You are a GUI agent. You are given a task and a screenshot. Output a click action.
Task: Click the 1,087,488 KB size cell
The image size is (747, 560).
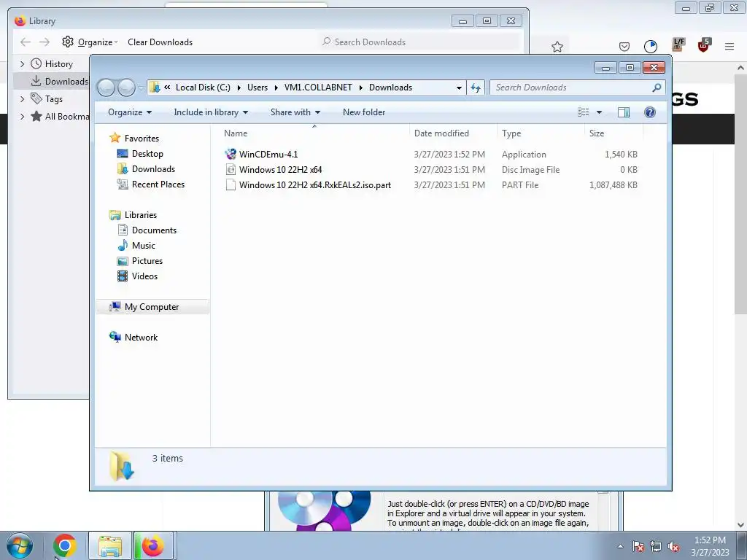(613, 184)
